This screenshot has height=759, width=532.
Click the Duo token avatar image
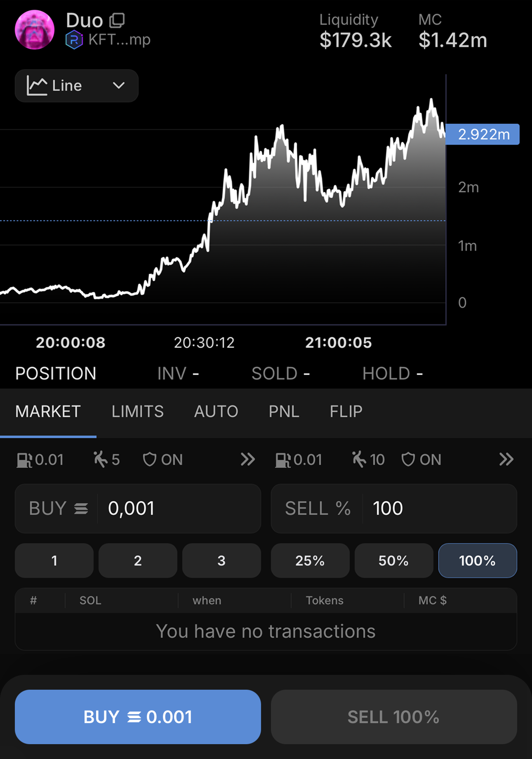point(35,30)
